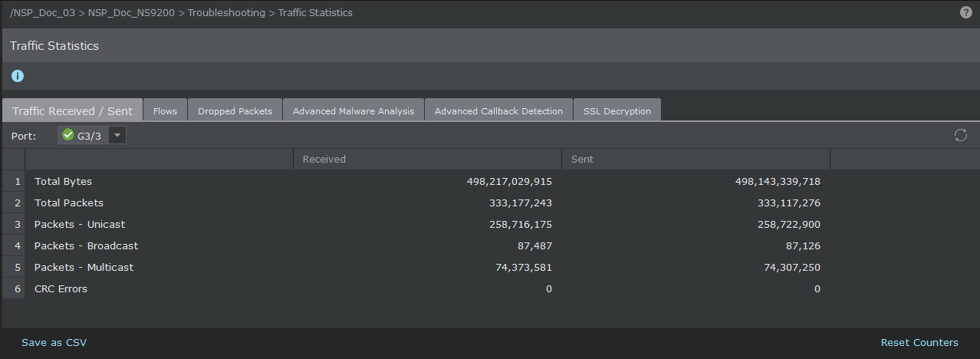Click the Reset Counters link
Screen dimensions: 980x359
click(x=919, y=342)
